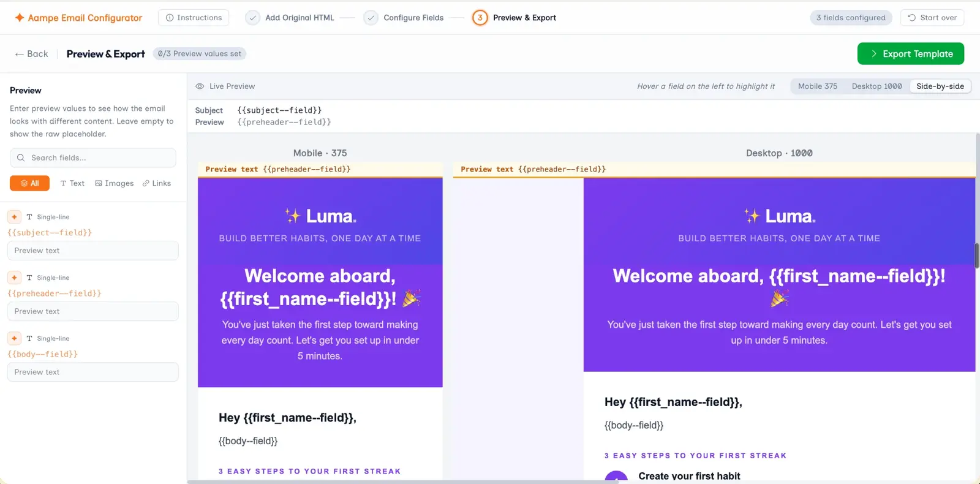This screenshot has width=980, height=484.
Task: Click the step 3 circle icon
Action: [x=480, y=18]
